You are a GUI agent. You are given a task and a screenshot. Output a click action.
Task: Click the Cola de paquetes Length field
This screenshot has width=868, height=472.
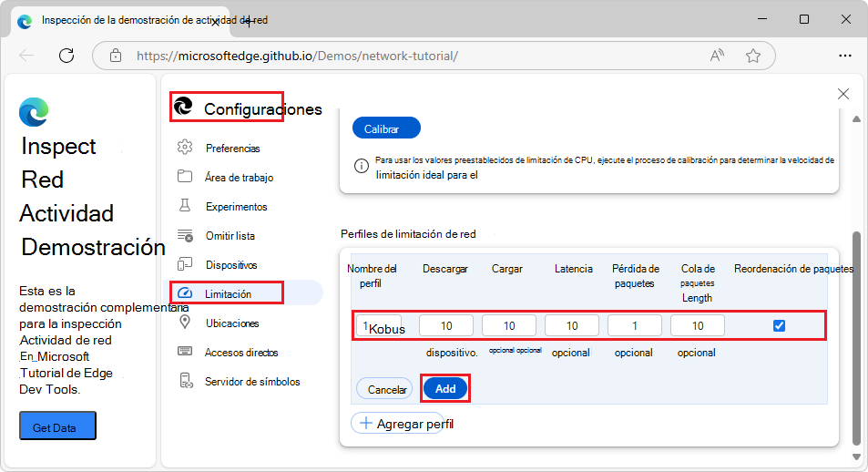tap(698, 325)
